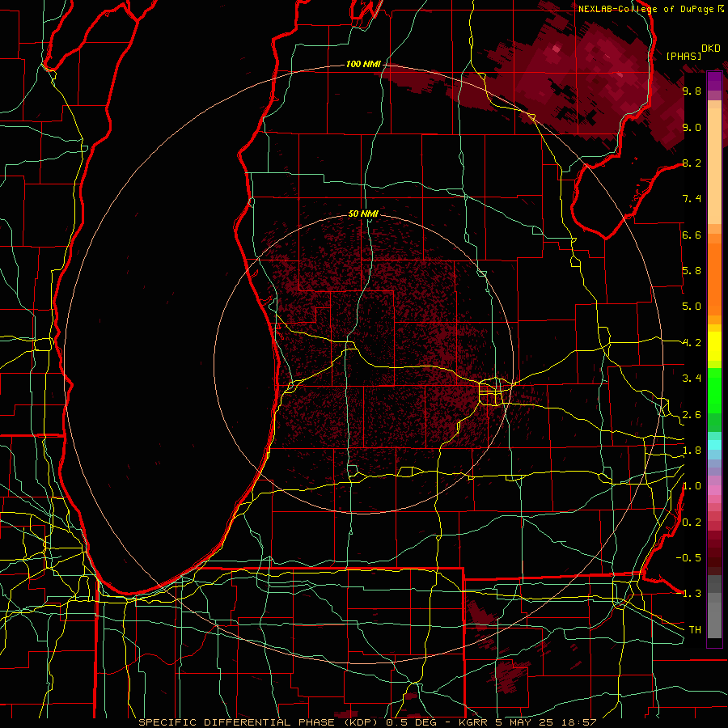Pick the dark maroon band near -0.5

(x=714, y=557)
